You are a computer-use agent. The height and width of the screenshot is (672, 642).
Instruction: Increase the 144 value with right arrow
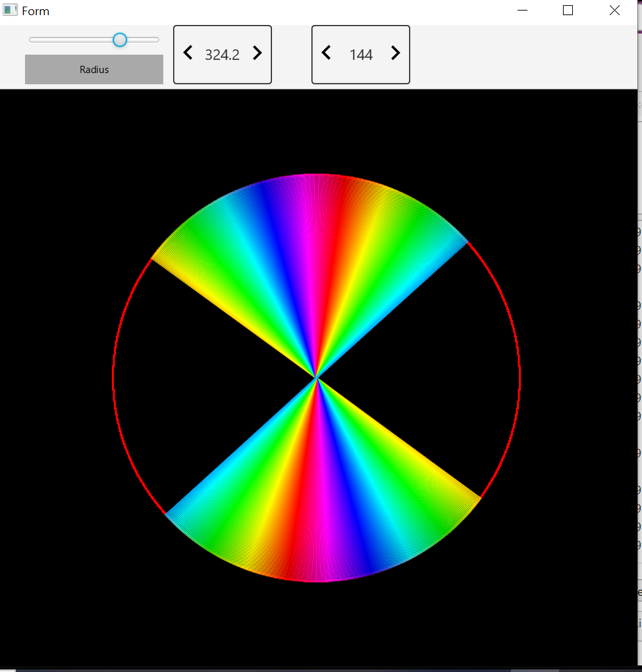(396, 53)
